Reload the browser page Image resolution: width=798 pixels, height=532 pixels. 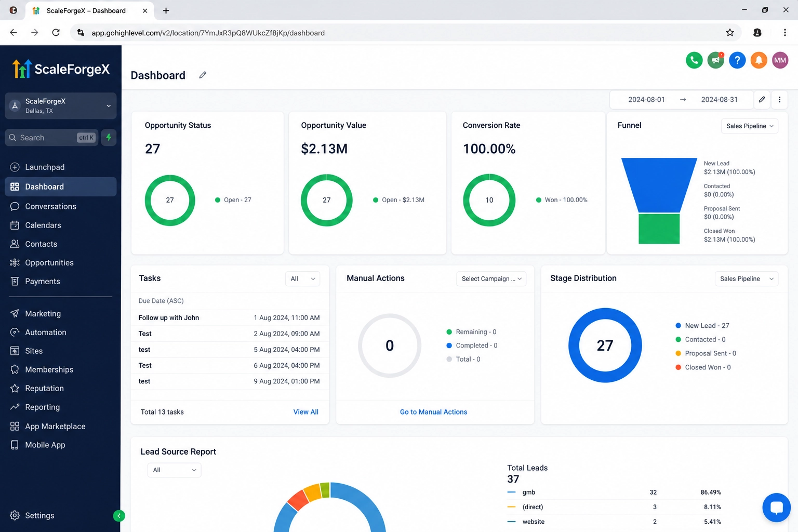[56, 33]
